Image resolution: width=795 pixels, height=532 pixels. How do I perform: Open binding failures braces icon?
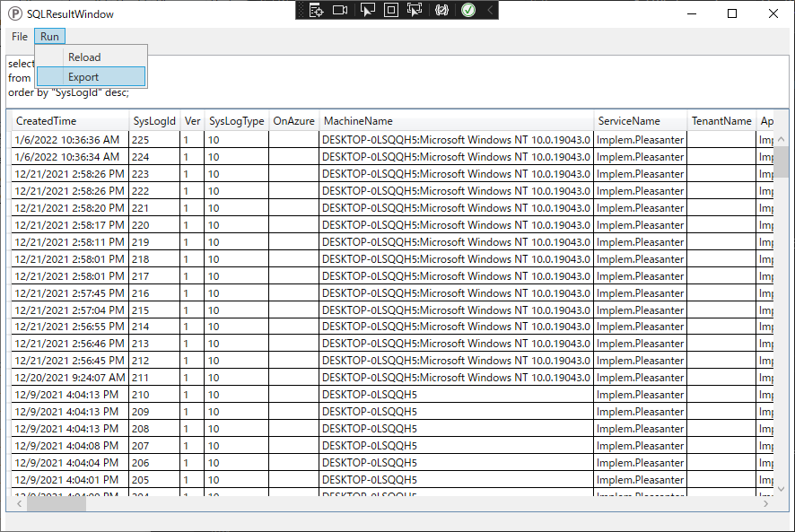point(441,10)
